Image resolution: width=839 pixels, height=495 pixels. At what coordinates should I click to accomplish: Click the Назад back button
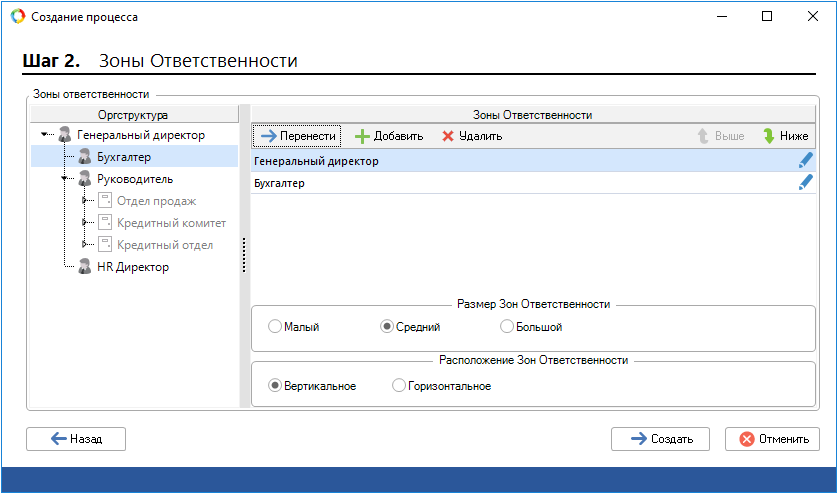pos(76,439)
